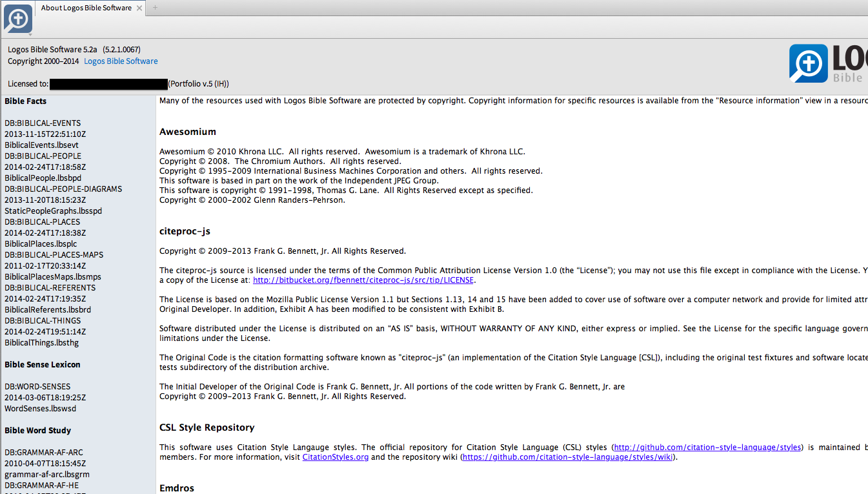Viewport: 868px width, 494px height.
Task: Click BiblicalPlaces.lbsplc file name
Action: [x=41, y=244]
